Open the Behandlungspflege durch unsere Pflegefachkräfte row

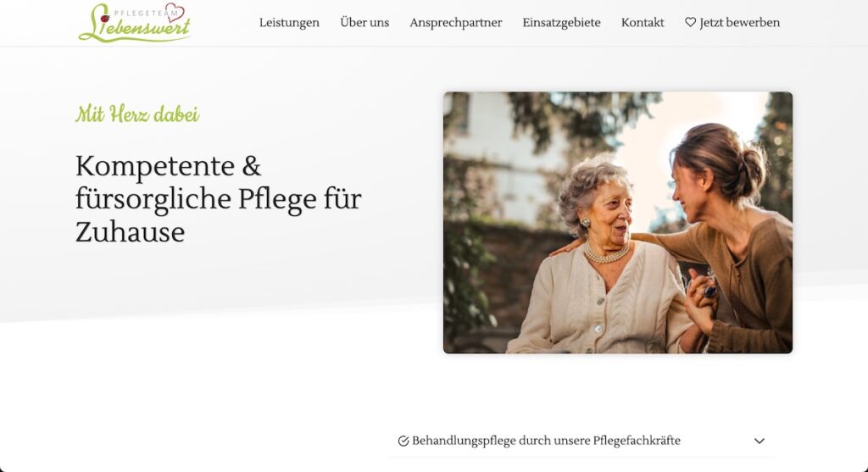pyautogui.click(x=581, y=441)
